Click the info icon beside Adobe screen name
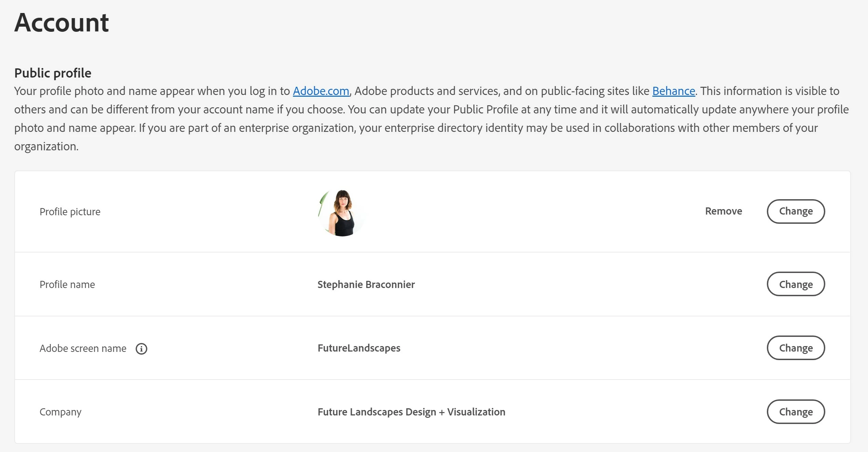Viewport: 868px width, 452px height. click(x=141, y=348)
